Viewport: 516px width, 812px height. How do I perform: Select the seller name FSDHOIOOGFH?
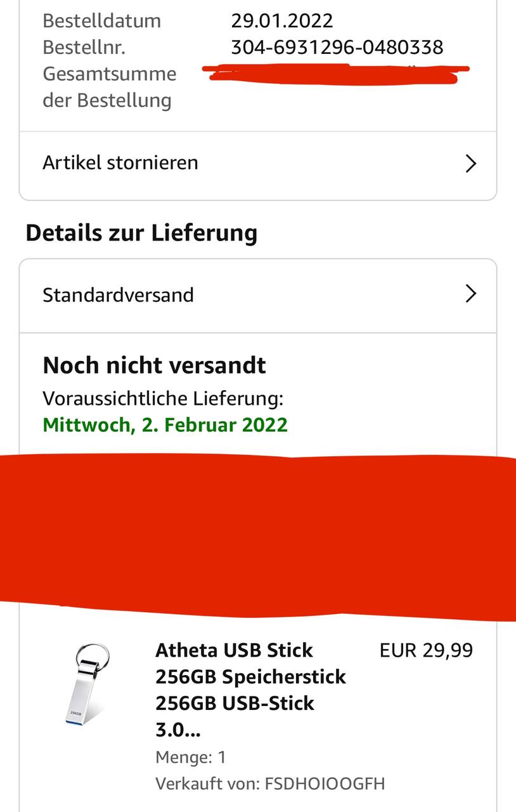coord(324,783)
